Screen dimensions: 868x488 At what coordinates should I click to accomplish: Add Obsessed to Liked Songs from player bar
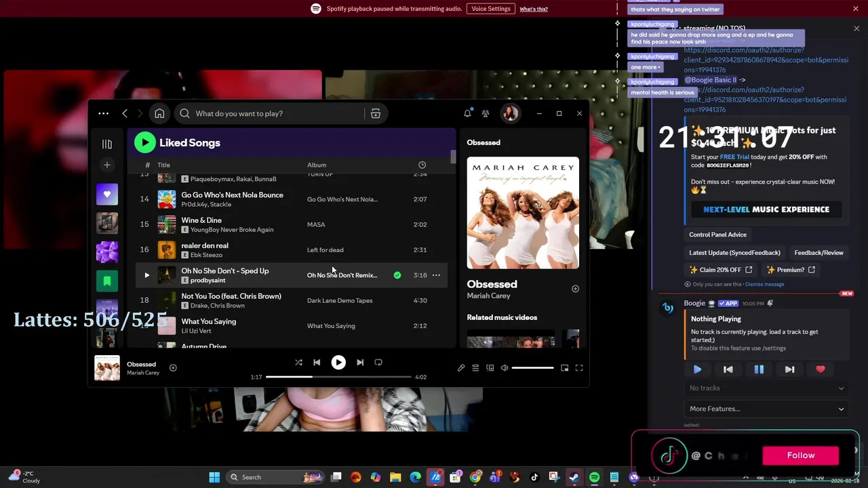point(173,368)
